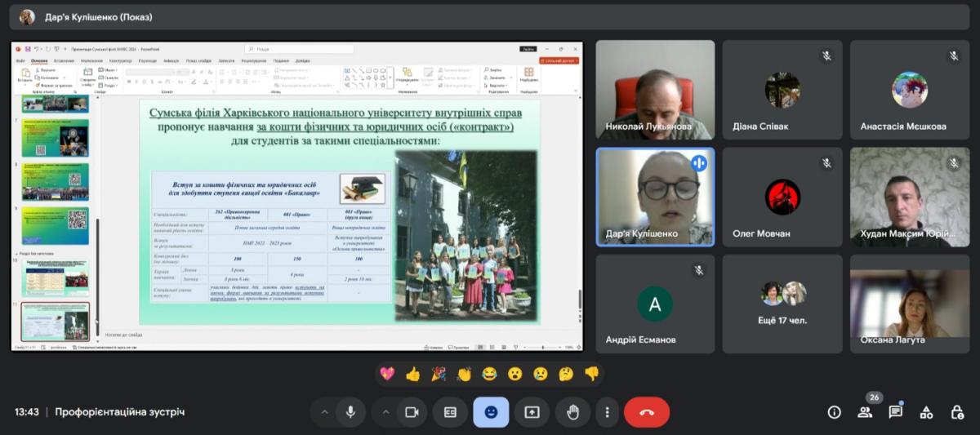Click the red share button in PowerPoint
The width and height of the screenshot is (980, 435).
click(x=558, y=60)
